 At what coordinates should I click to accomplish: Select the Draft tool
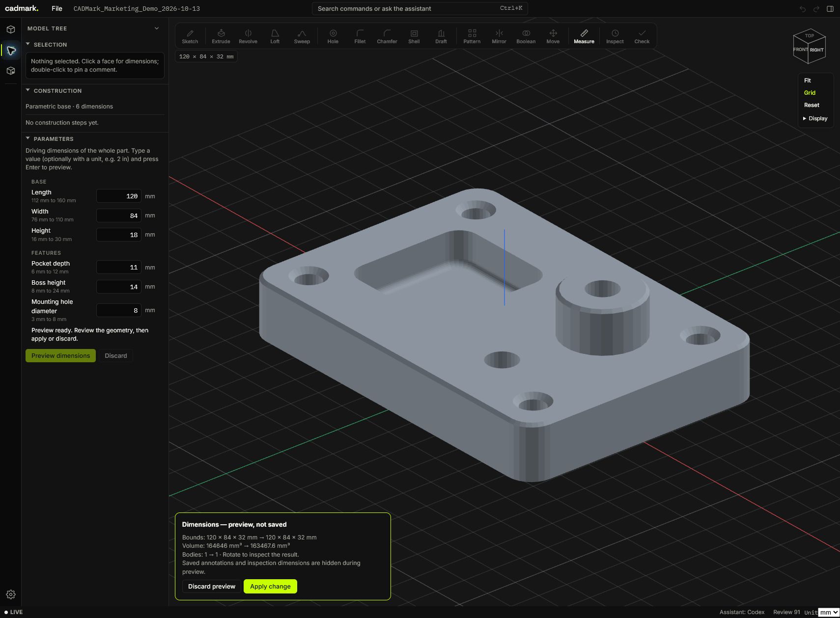(x=441, y=36)
